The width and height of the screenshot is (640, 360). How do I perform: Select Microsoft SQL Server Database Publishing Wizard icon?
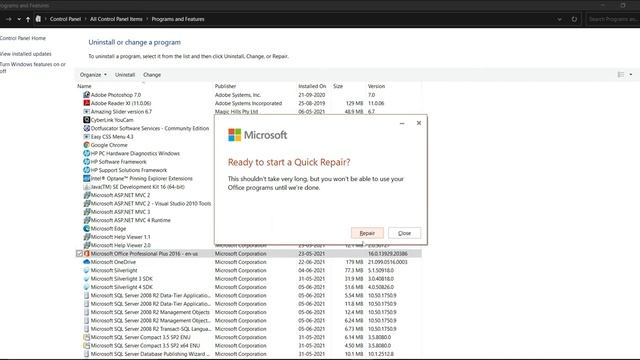coord(87,354)
